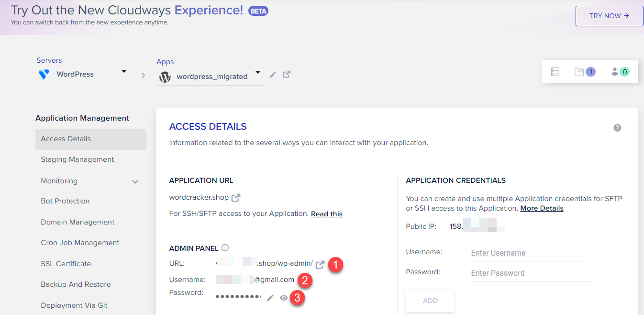Click the breadcrumb arrow between Servers and Apps
The height and width of the screenshot is (315, 644).
[x=143, y=75]
